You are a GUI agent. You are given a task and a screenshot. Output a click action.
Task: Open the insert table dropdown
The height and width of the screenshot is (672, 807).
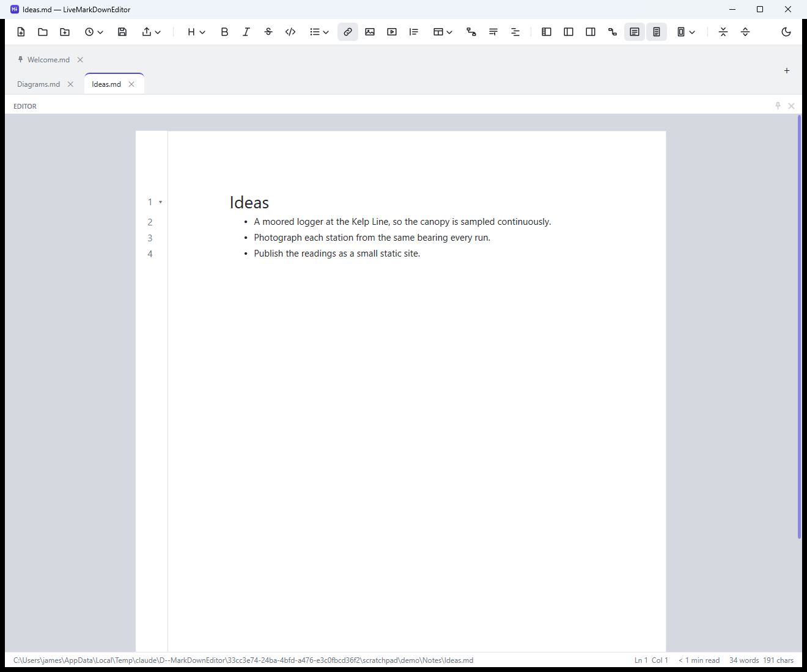click(x=443, y=32)
